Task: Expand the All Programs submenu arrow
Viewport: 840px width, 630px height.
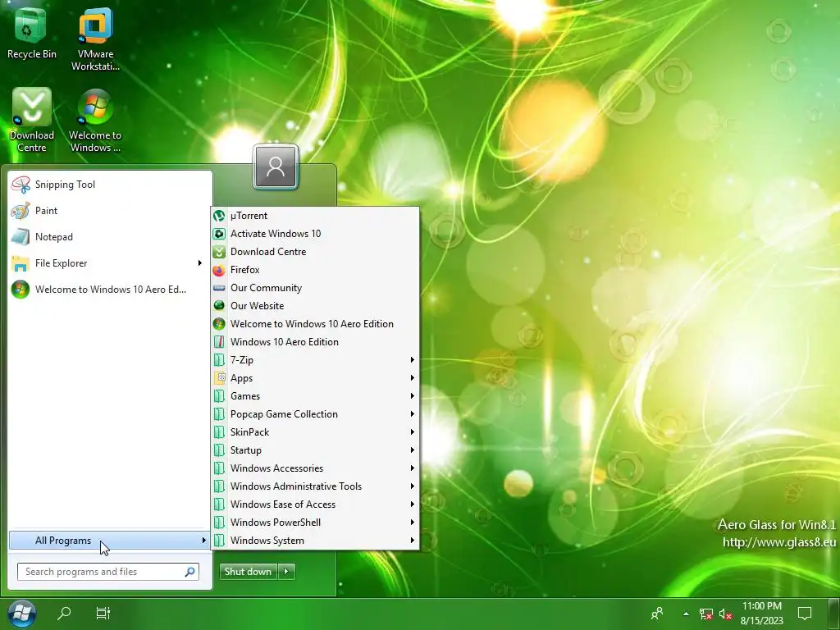Action: coord(203,541)
